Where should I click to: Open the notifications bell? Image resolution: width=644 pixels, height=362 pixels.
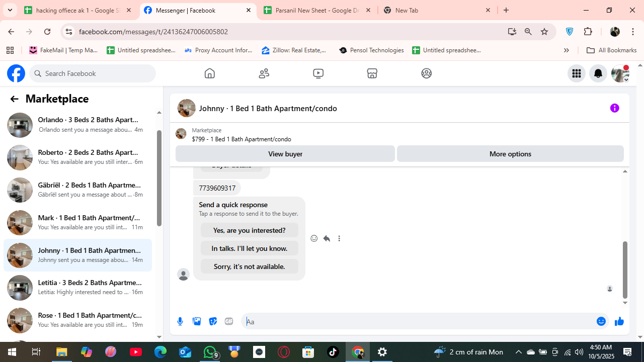click(x=598, y=73)
